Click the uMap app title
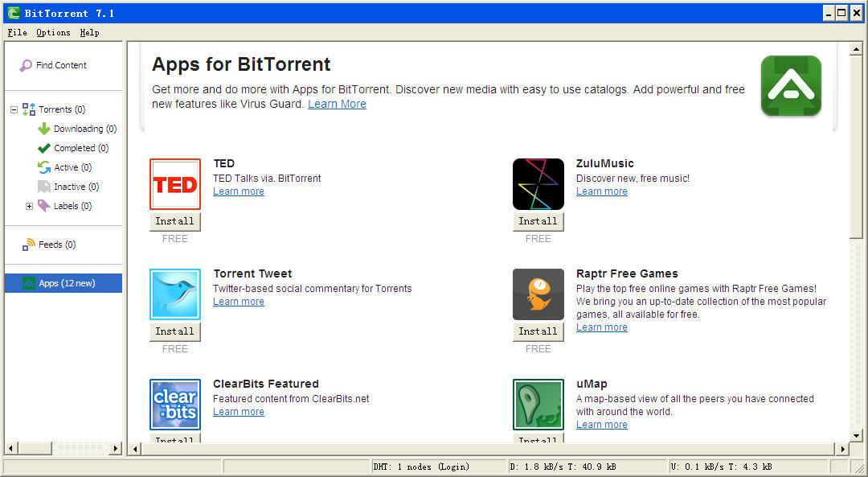 592,384
